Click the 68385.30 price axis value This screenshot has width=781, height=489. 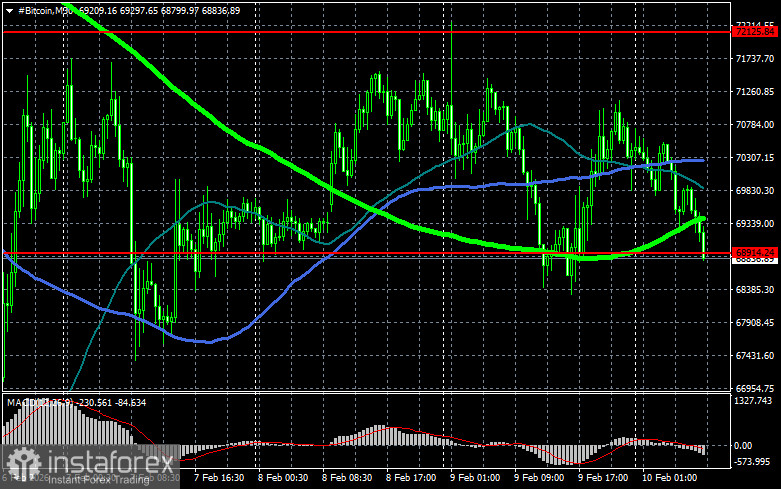click(755, 289)
